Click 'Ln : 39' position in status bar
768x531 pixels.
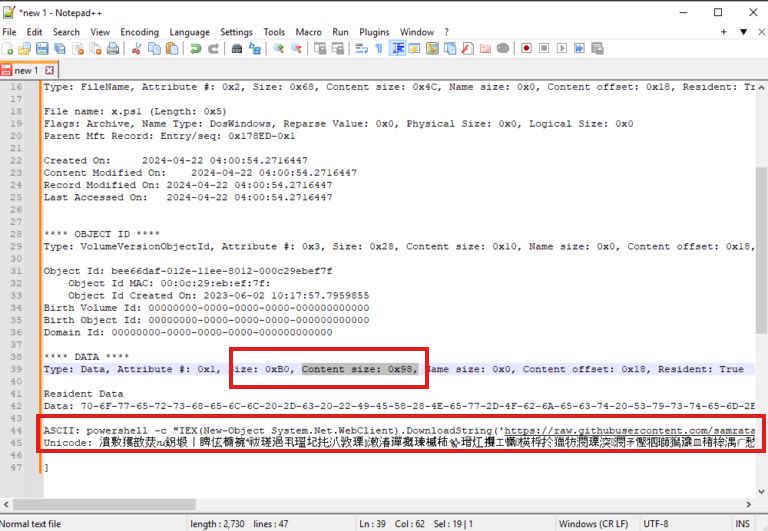point(372,524)
